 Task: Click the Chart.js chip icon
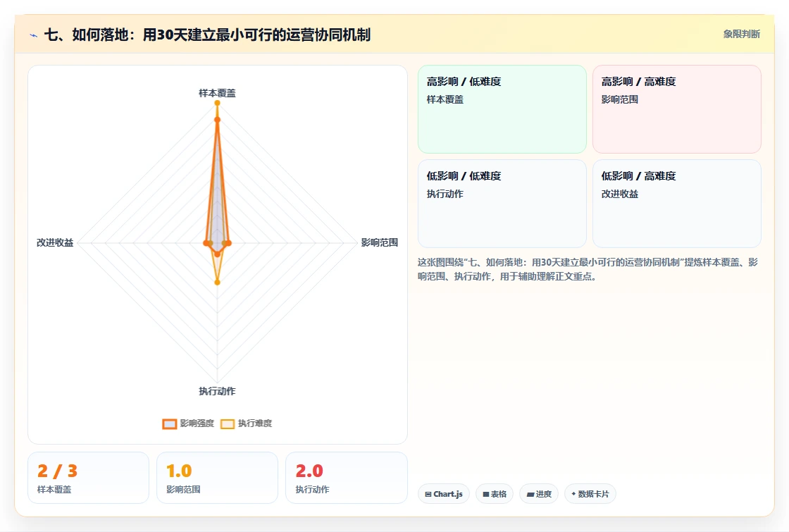tap(428, 494)
